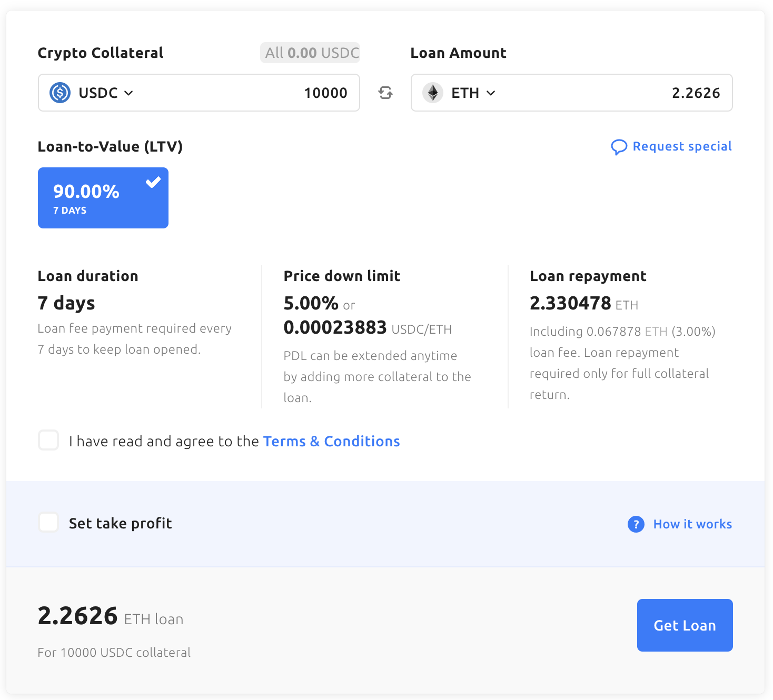Click the USDC coin icon
The width and height of the screenshot is (773, 700).
point(60,93)
